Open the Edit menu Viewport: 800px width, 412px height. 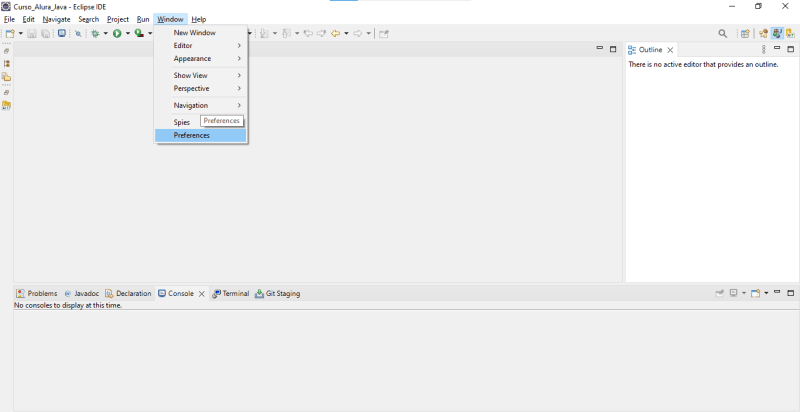29,19
